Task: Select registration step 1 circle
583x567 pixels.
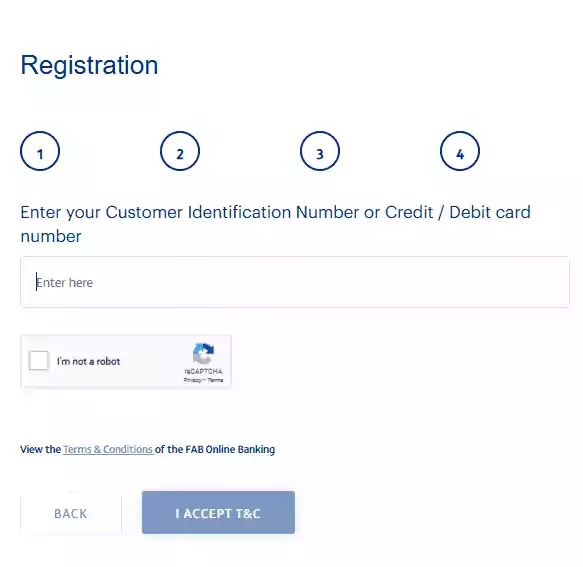Action: 40,151
